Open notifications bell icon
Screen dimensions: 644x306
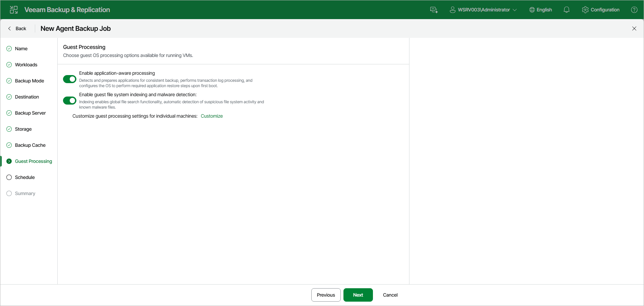[x=567, y=10]
